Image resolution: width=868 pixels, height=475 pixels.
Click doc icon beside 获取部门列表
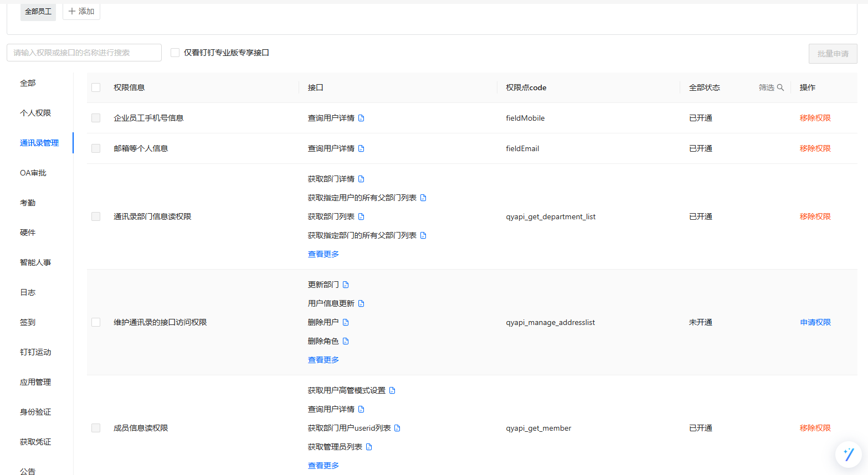pyautogui.click(x=361, y=216)
